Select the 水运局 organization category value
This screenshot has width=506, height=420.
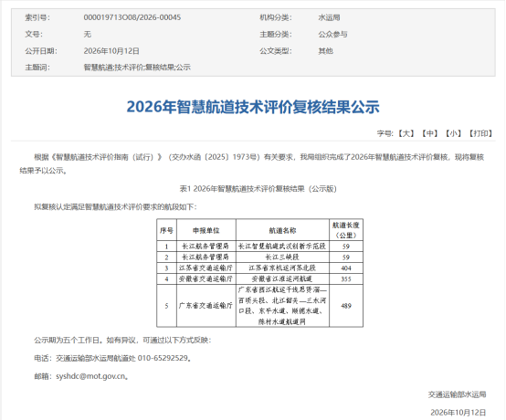[x=329, y=17]
